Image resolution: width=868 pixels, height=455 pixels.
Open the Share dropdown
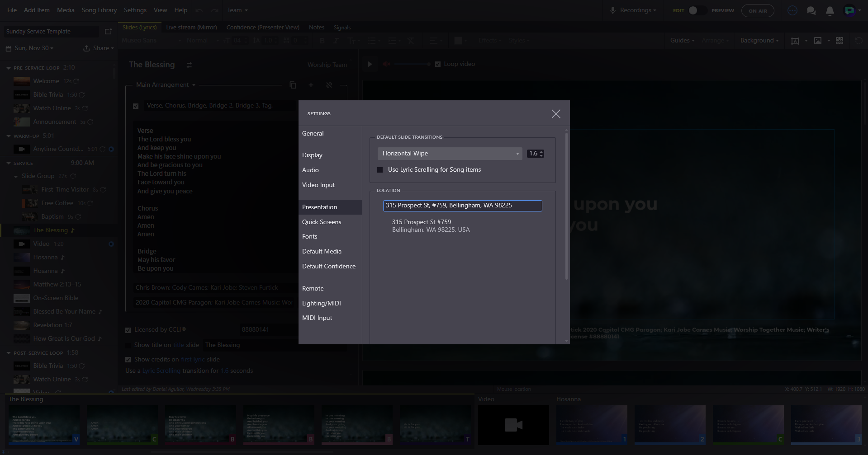tap(103, 48)
